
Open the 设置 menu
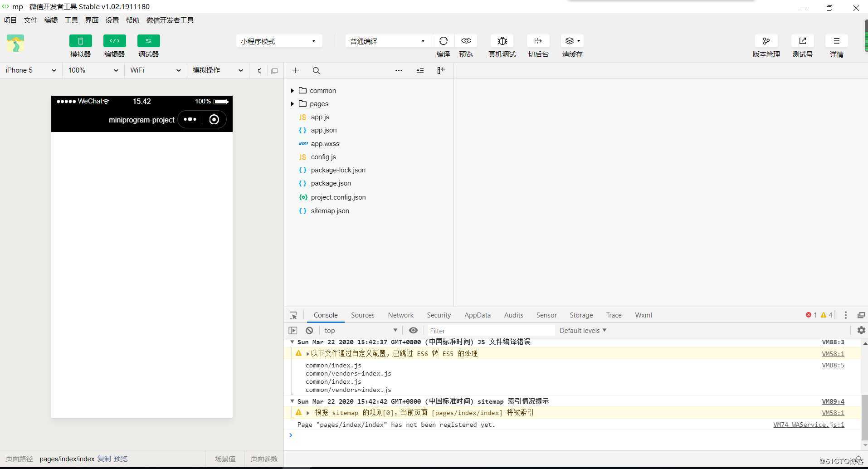pyautogui.click(x=112, y=20)
